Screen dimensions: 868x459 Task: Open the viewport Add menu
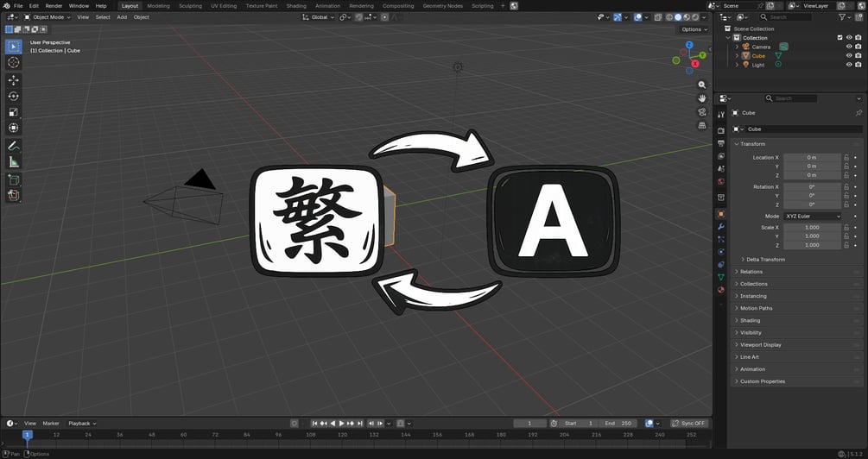coord(122,17)
